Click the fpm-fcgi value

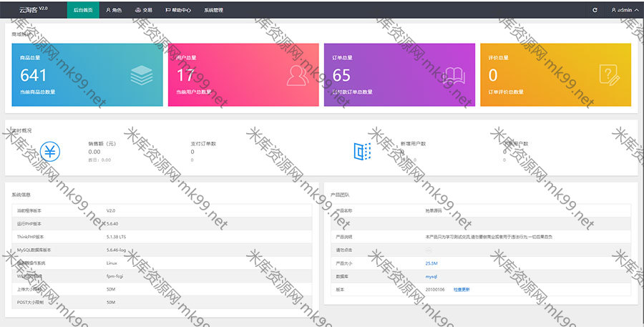pyautogui.click(x=114, y=276)
